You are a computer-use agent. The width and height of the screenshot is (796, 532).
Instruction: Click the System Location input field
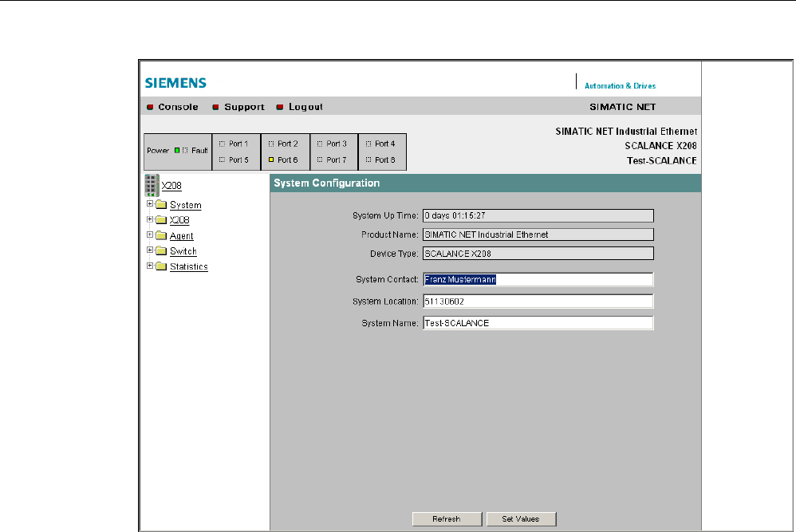pyautogui.click(x=538, y=301)
